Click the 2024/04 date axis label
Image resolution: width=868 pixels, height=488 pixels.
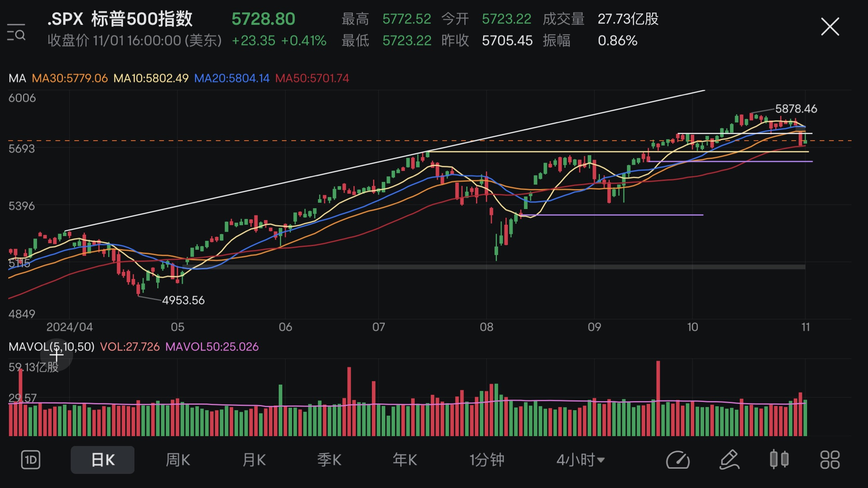click(x=69, y=327)
